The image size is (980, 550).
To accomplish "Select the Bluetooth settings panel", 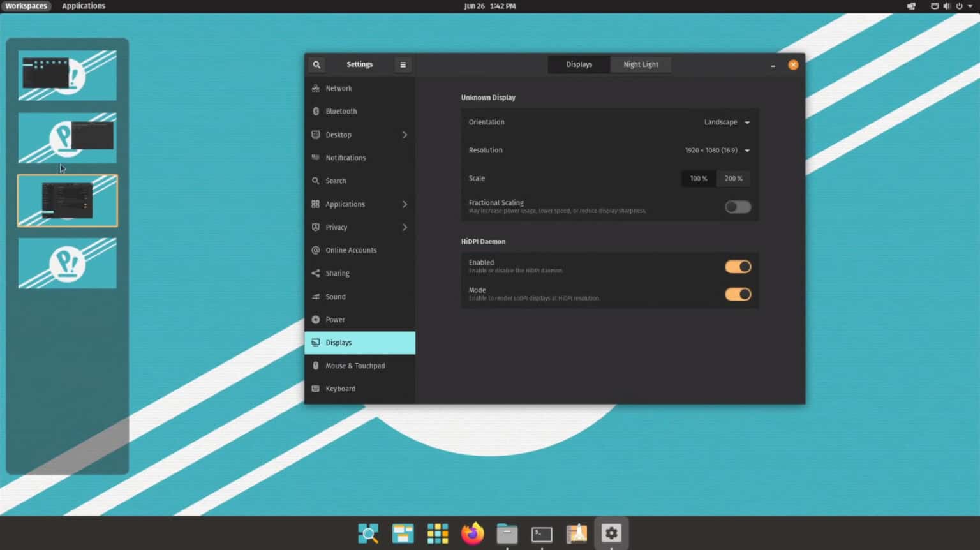I will [x=341, y=111].
